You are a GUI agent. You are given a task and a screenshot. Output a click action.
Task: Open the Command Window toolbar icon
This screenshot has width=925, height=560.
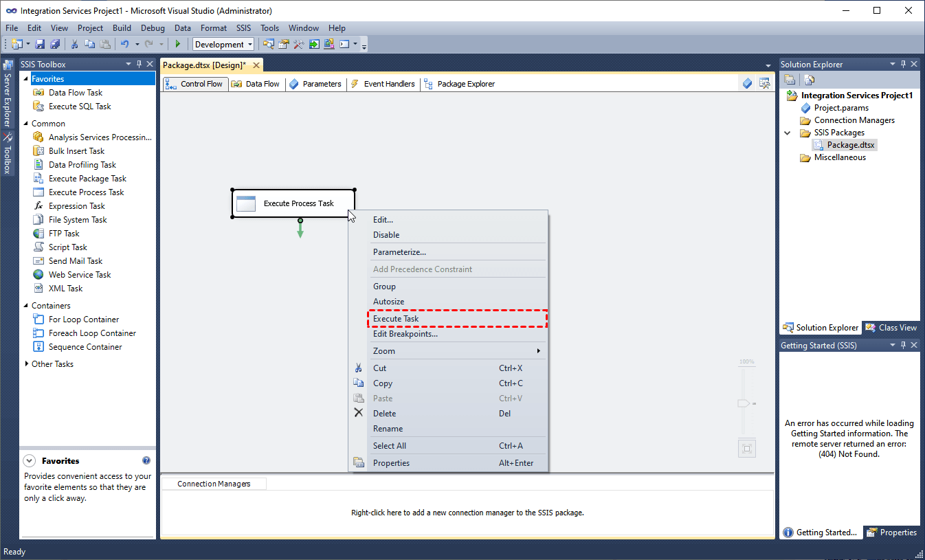(x=344, y=44)
